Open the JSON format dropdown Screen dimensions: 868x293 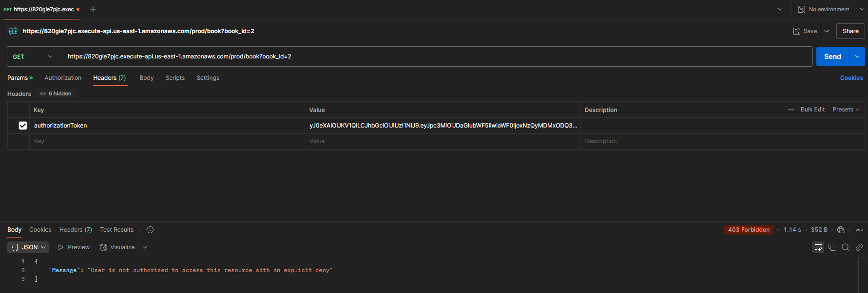[x=28, y=247]
